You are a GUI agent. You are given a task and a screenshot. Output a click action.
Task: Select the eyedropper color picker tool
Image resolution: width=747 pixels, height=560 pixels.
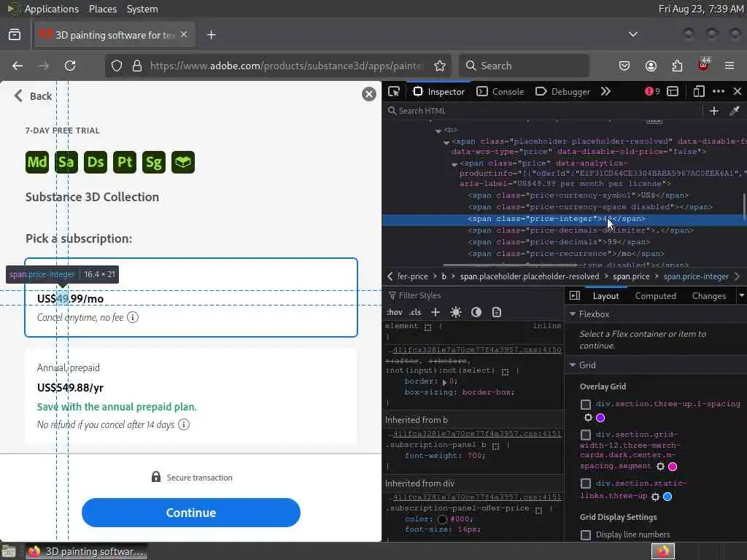[x=734, y=111]
